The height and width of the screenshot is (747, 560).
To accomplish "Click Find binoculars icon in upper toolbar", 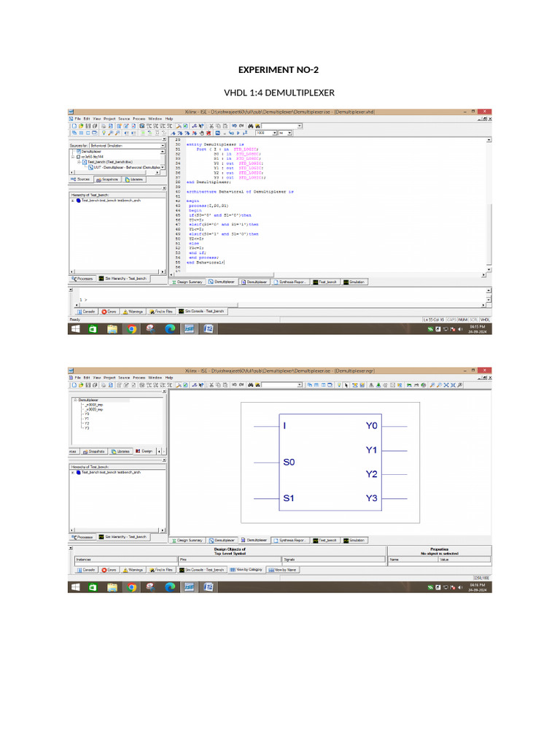I will coord(251,126).
